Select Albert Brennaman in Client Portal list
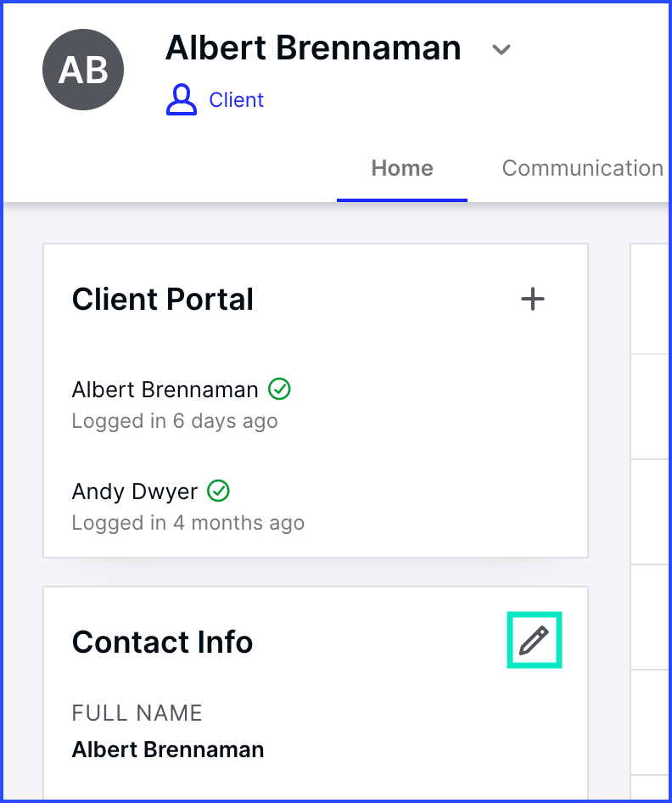The height and width of the screenshot is (803, 672). pos(165,390)
